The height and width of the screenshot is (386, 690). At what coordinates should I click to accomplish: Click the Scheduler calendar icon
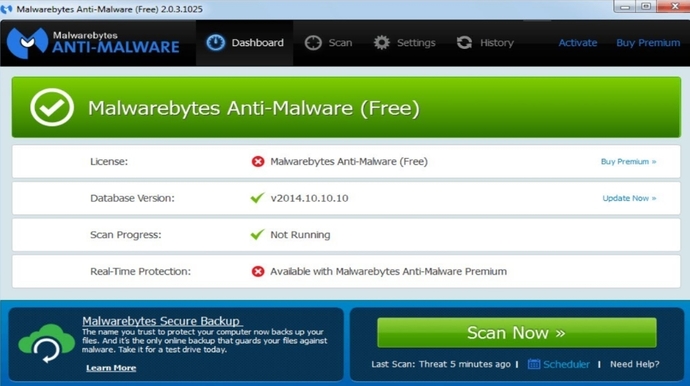(534, 364)
